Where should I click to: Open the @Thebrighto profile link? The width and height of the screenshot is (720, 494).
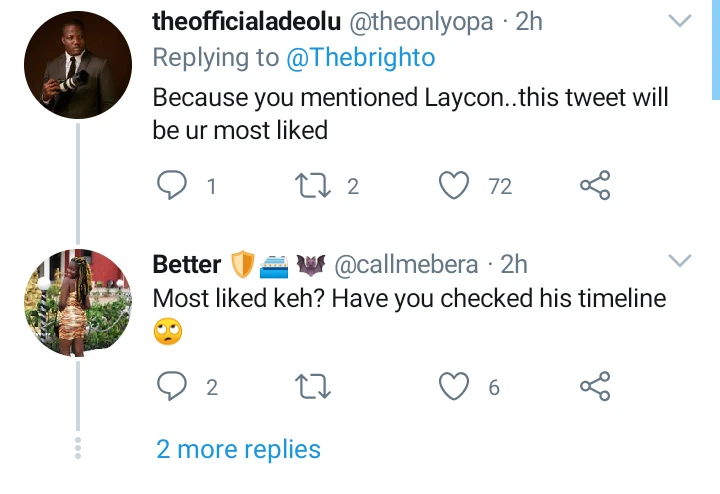click(x=361, y=58)
